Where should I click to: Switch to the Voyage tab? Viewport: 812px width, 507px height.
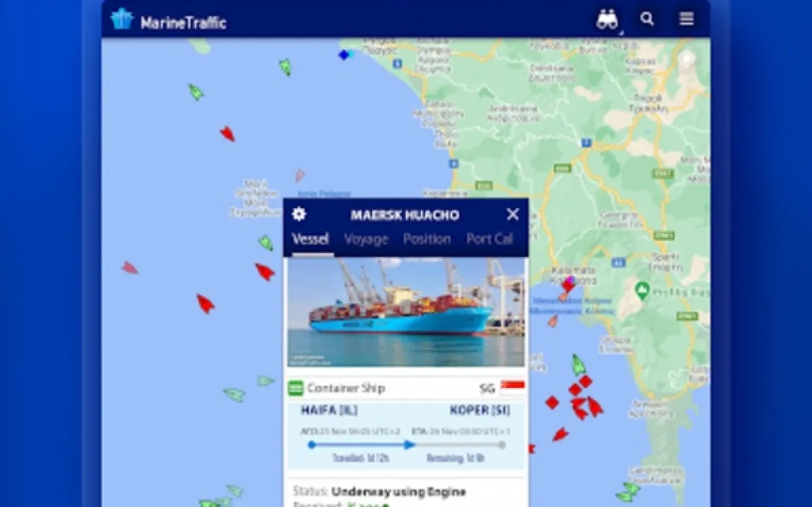coord(366,239)
